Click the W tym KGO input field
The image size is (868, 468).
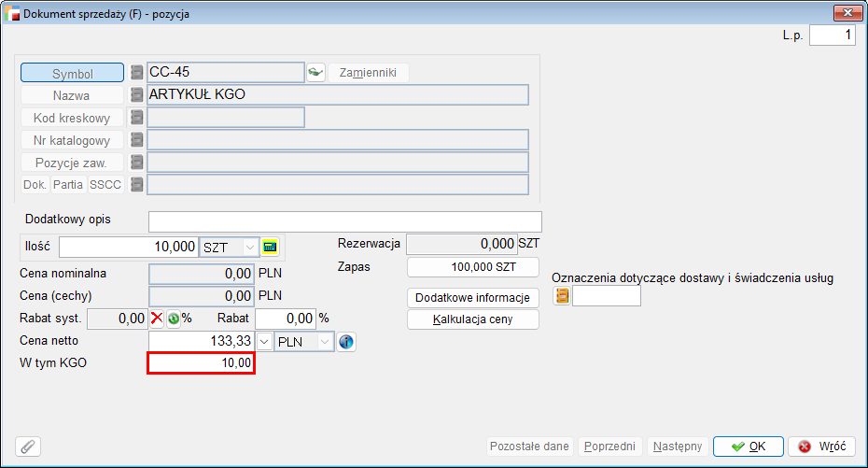(202, 363)
